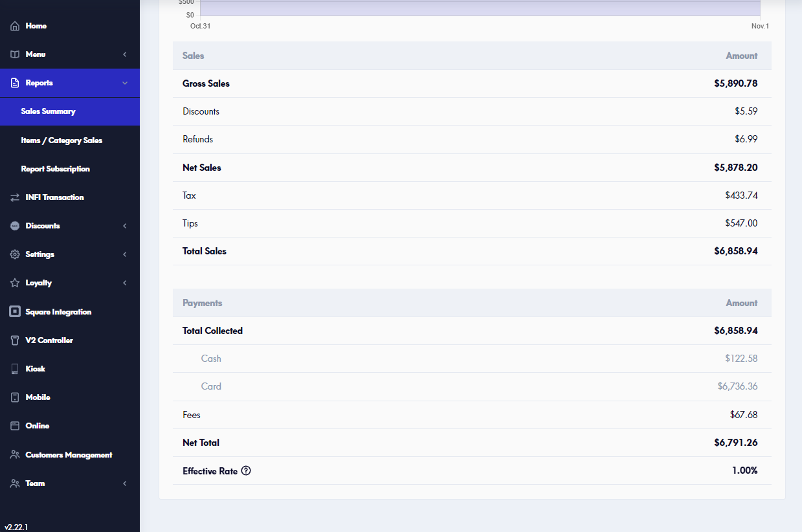Click the Loyalty star icon

(x=15, y=283)
